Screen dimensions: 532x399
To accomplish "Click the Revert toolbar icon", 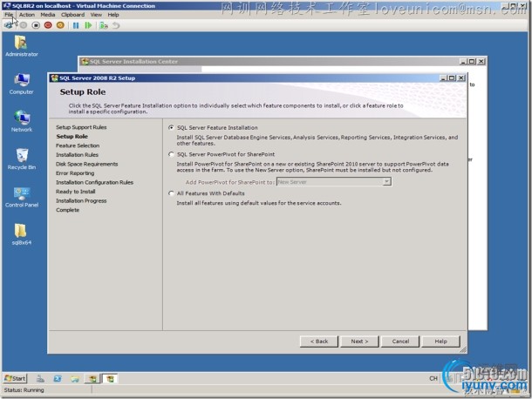I will click(x=116, y=25).
